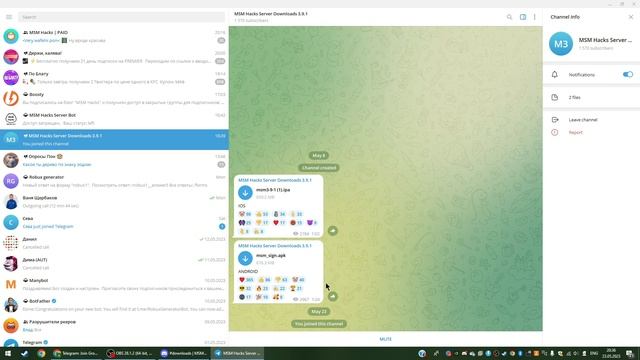Image resolution: width=640 pixels, height=360 pixels.
Task: Click into the Search chats field
Action: (122, 17)
